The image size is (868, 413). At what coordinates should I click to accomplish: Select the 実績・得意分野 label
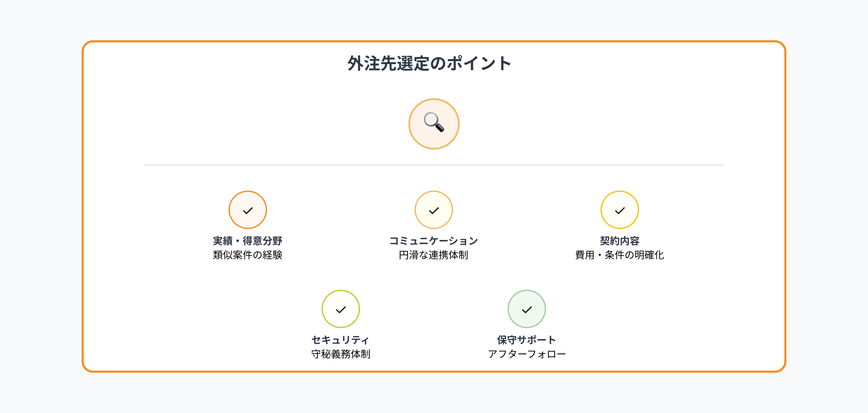[x=248, y=241]
